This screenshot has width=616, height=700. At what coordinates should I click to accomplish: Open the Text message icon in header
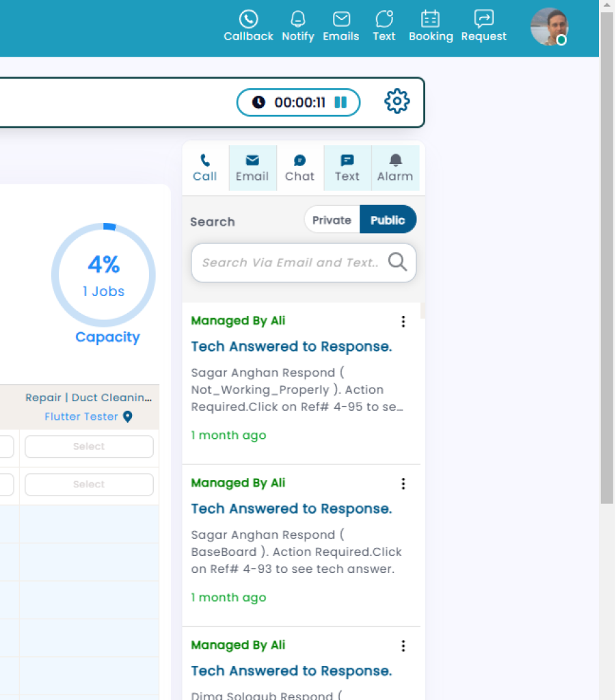coord(384,19)
